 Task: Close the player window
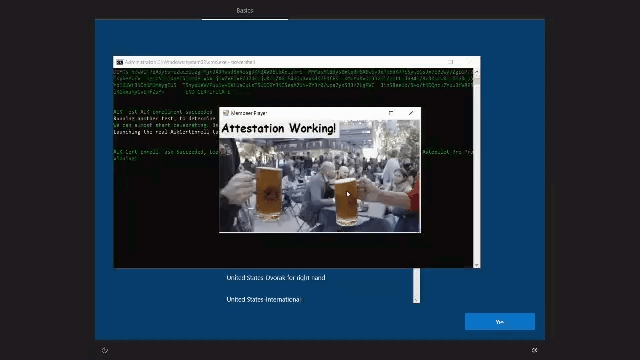[411, 113]
